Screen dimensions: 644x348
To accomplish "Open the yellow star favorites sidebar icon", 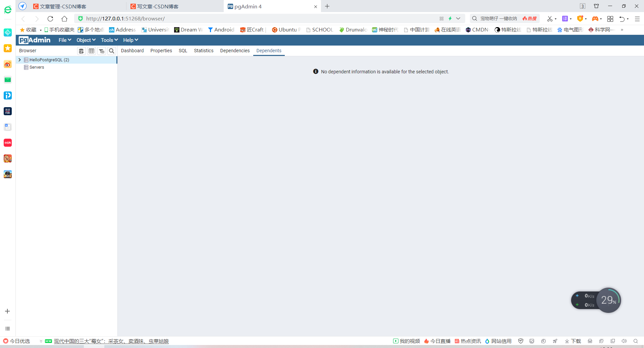I will [x=8, y=48].
